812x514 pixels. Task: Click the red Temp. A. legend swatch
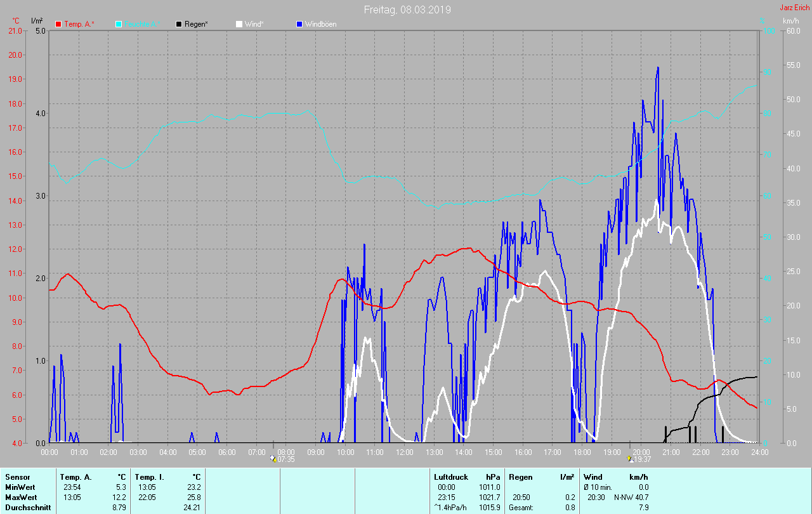[58, 24]
